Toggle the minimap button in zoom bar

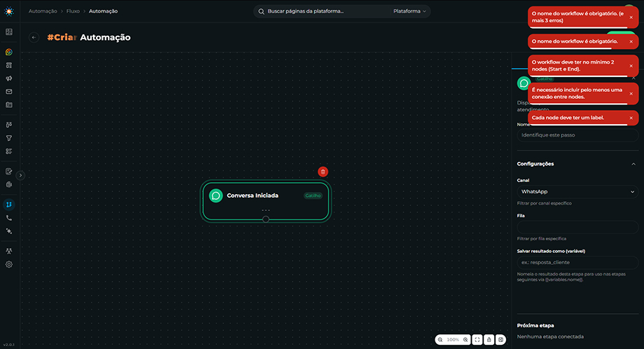point(501,340)
